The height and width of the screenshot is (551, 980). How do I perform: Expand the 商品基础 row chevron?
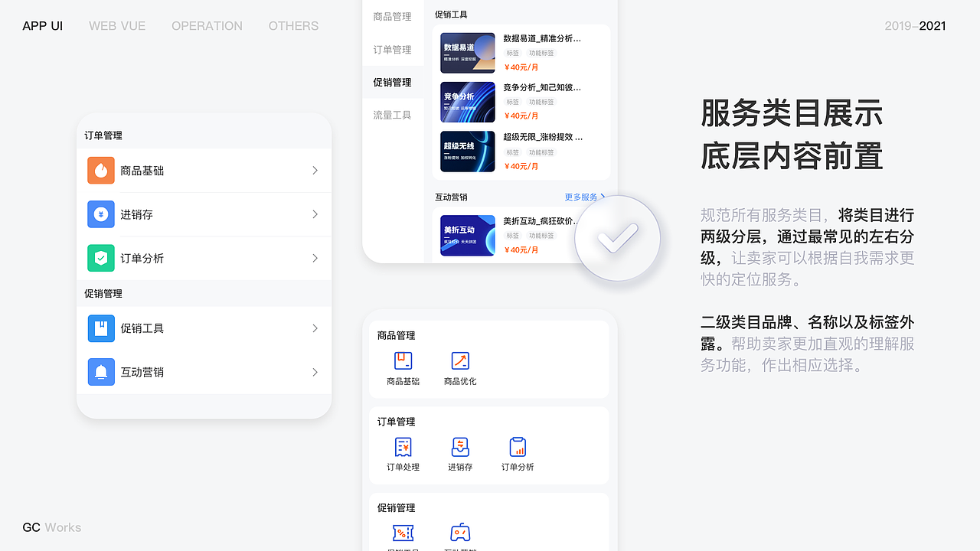coord(315,171)
